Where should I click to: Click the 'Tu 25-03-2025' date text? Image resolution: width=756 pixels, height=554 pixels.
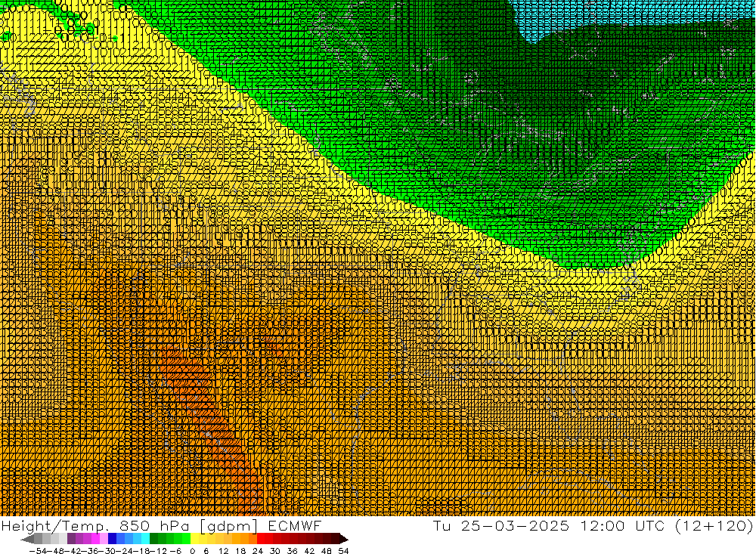click(x=501, y=525)
